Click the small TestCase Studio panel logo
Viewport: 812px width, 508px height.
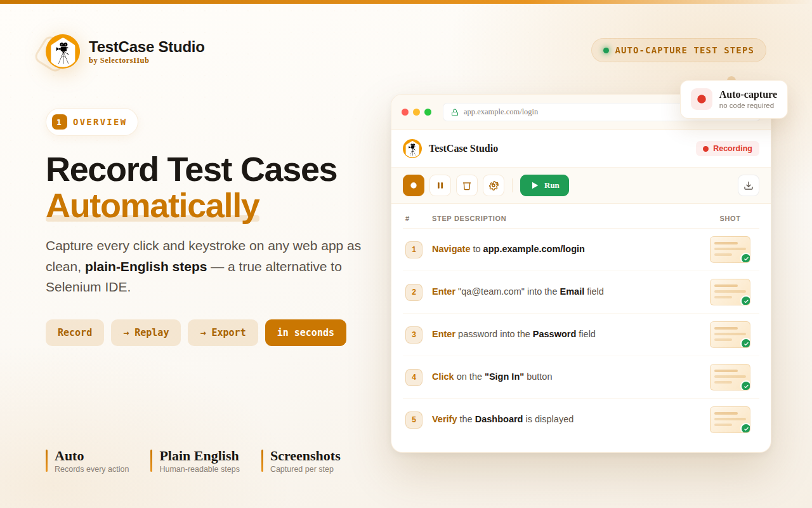click(x=412, y=149)
